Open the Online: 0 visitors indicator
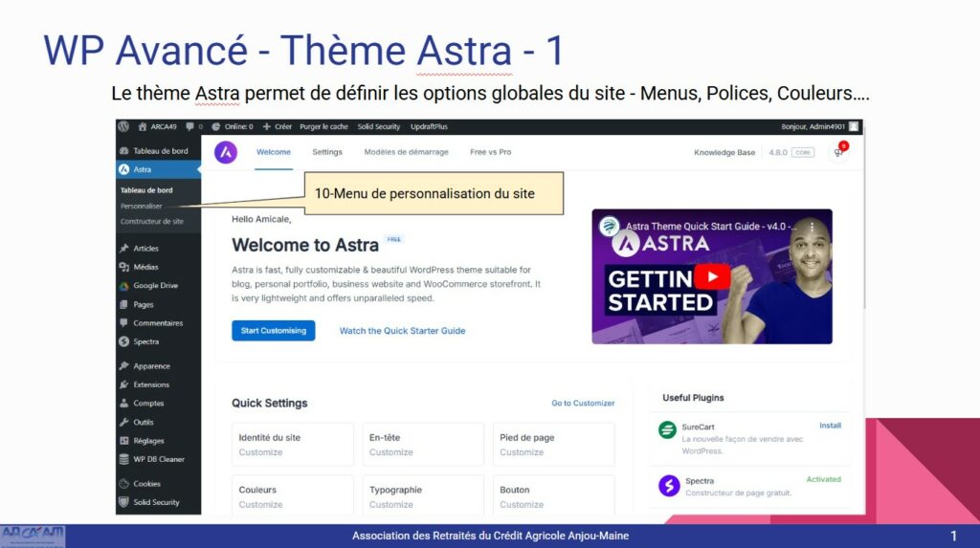The image size is (980, 548). pyautogui.click(x=233, y=126)
